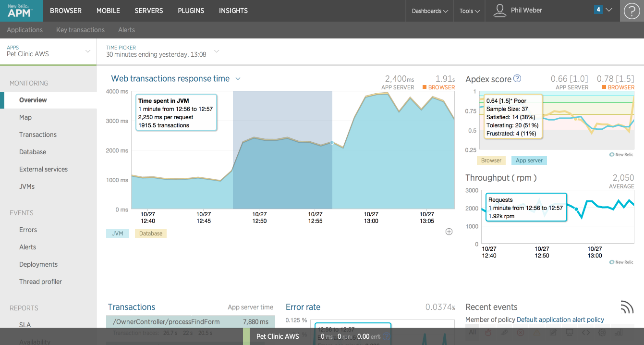Image resolution: width=644 pixels, height=345 pixels.
Task: Click the highlighted data point on Throughput chart
Action: point(576,209)
